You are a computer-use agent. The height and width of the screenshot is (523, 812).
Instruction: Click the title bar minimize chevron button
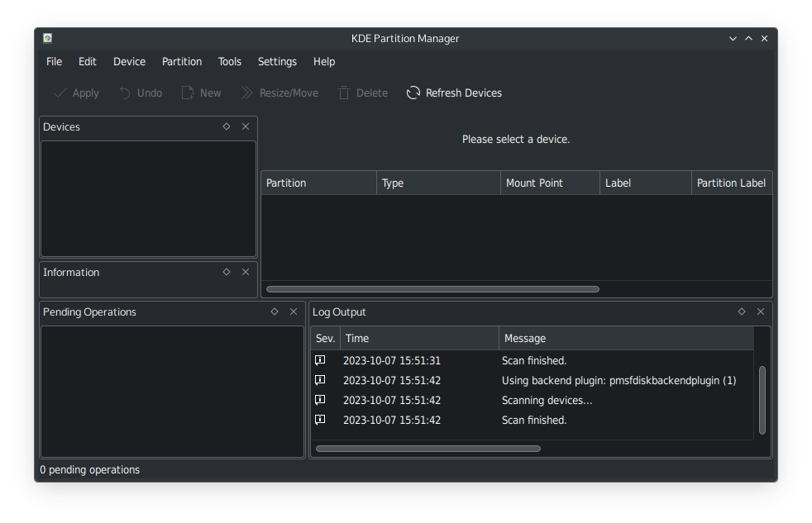[733, 38]
